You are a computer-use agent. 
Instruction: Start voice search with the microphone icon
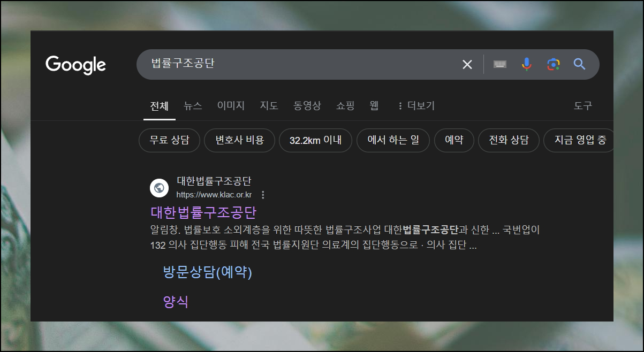click(x=527, y=64)
